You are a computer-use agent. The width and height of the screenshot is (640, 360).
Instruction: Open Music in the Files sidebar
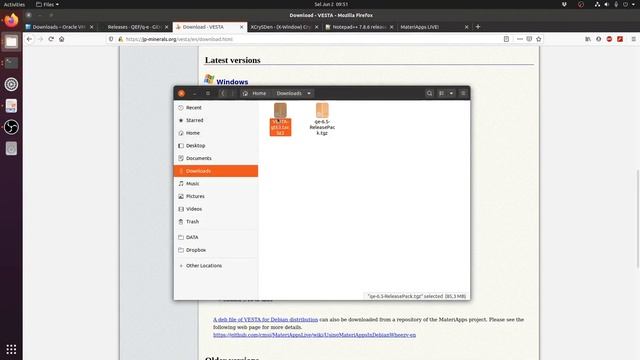coord(216,183)
